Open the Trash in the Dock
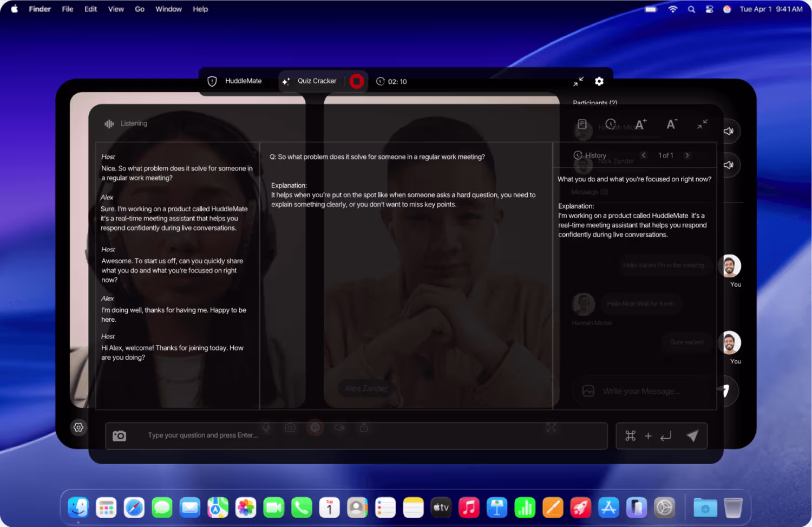 pyautogui.click(x=733, y=508)
